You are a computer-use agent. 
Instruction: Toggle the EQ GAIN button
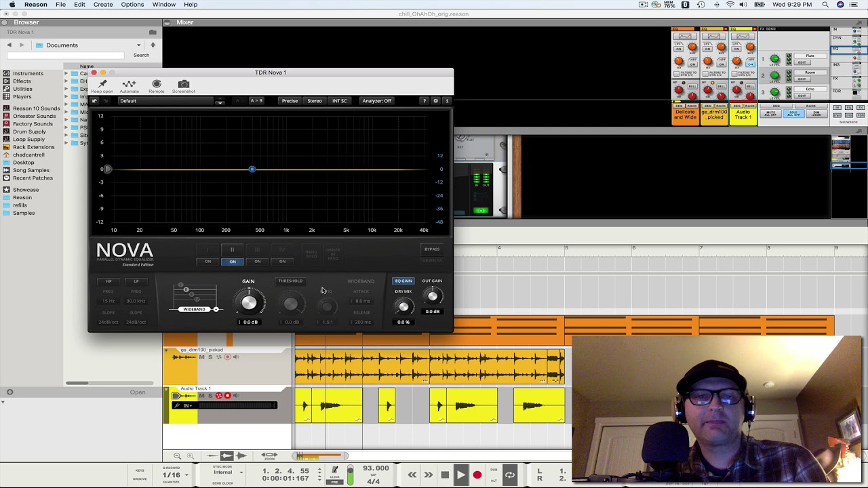(403, 281)
